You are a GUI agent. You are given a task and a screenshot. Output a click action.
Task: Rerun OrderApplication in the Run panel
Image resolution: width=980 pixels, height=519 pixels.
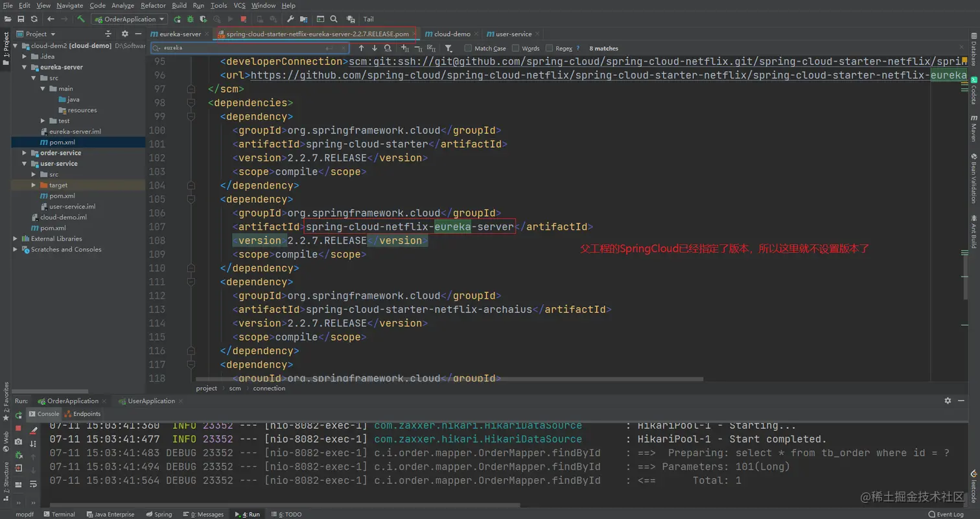coord(18,415)
